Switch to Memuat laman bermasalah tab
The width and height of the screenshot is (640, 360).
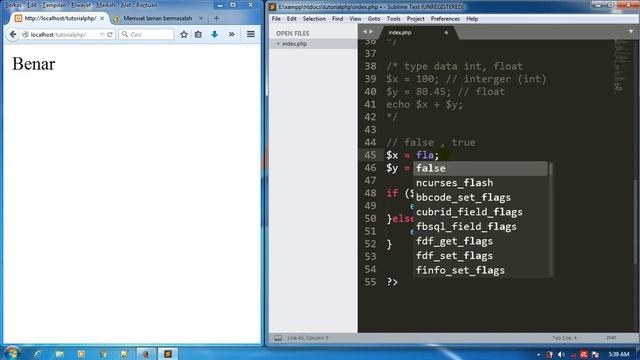(158, 18)
